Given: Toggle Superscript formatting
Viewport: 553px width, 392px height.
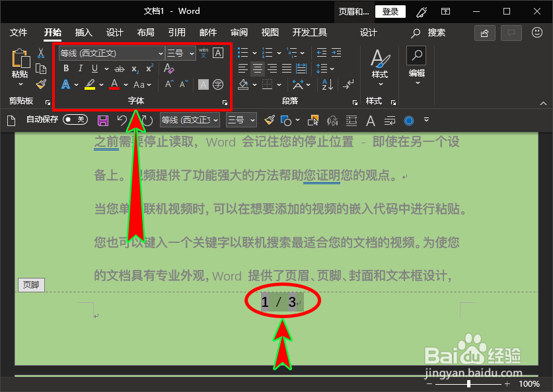Looking at the screenshot, I should (x=150, y=68).
